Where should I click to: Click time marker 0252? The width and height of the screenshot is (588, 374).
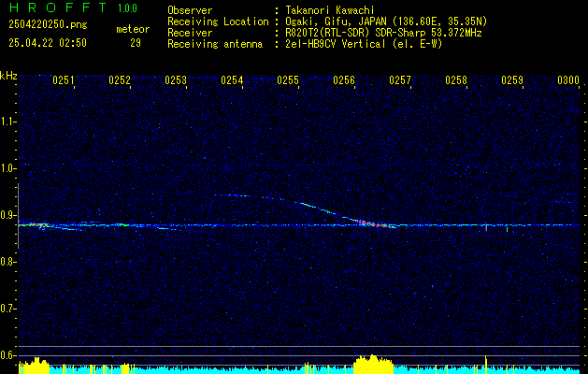[120, 80]
